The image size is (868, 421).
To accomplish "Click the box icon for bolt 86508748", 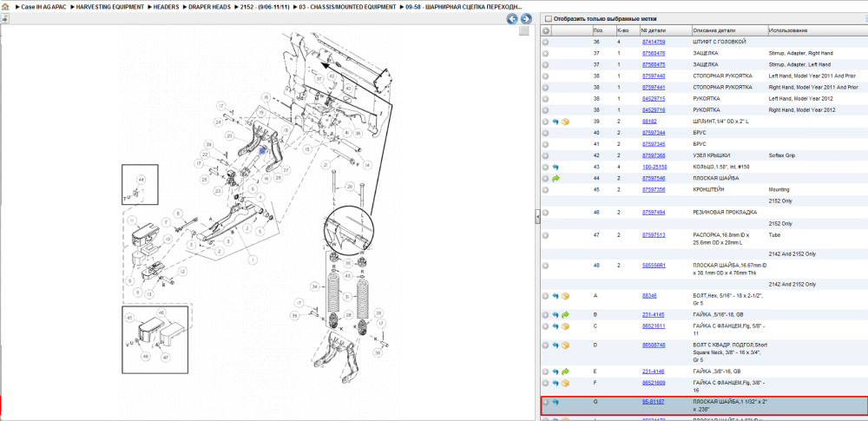I will [x=565, y=345].
